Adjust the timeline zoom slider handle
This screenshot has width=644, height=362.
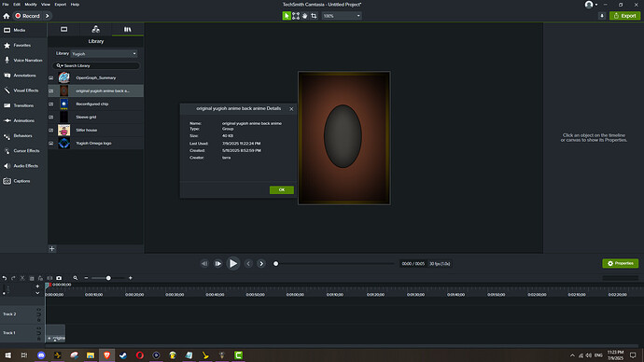tap(108, 278)
